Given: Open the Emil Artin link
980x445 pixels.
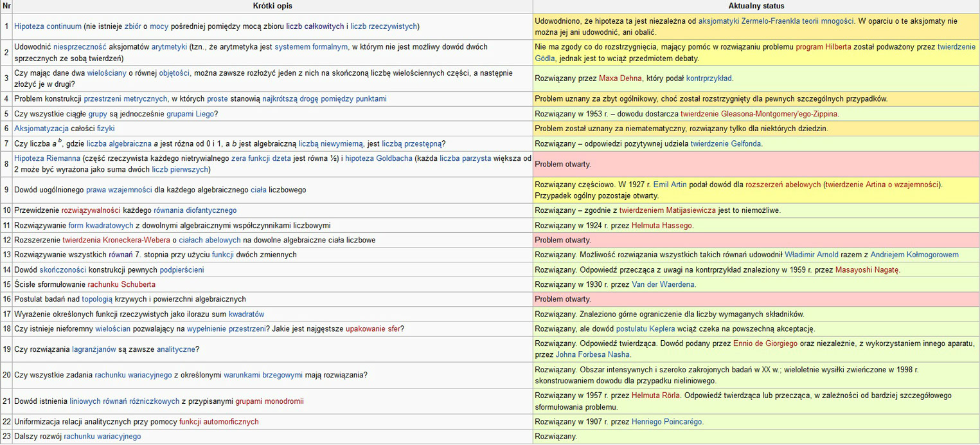Looking at the screenshot, I should (670, 185).
